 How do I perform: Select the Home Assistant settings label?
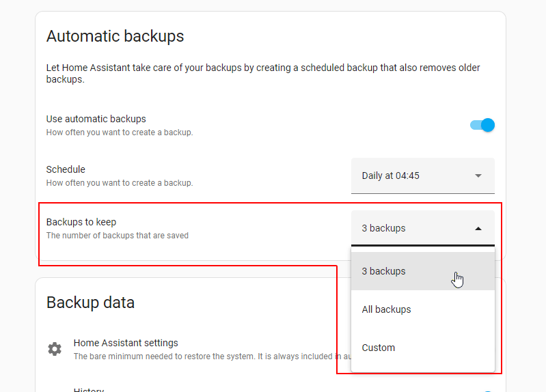126,343
